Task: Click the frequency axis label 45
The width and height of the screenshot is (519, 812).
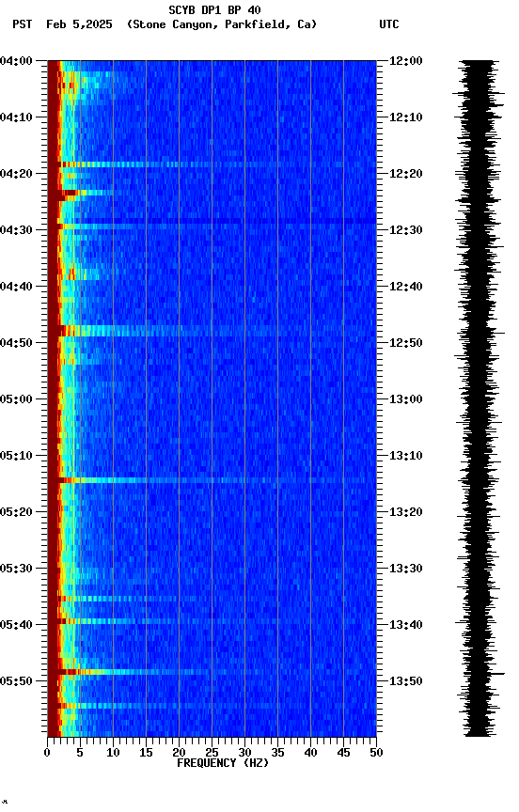Action: click(x=343, y=753)
